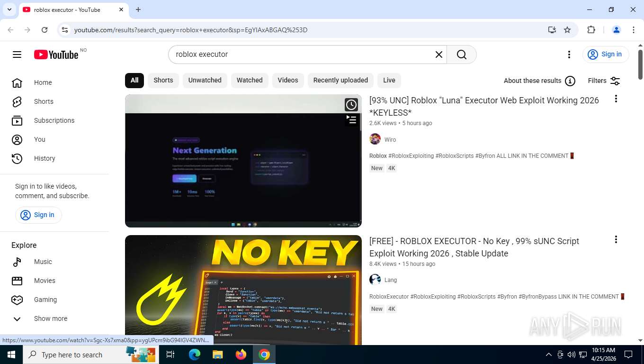The width and height of the screenshot is (644, 364).
Task: Open NO KEY video thumbnail
Action: (243, 290)
